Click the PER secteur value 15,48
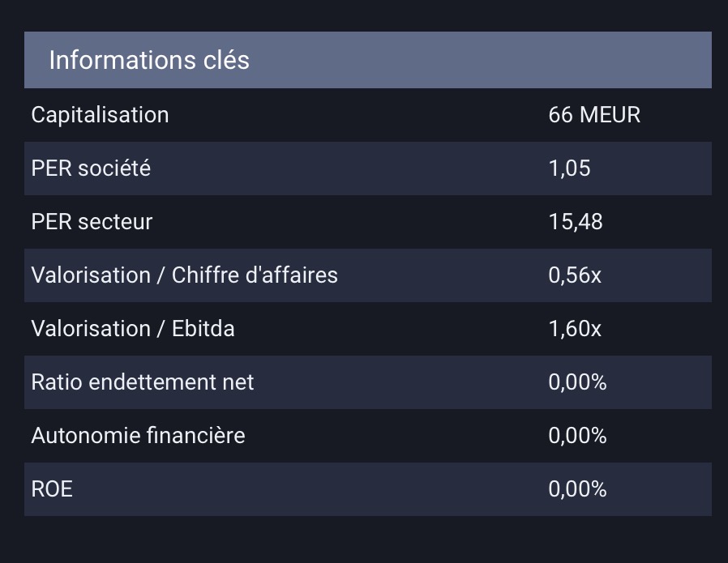The image size is (728, 563). coord(576,222)
